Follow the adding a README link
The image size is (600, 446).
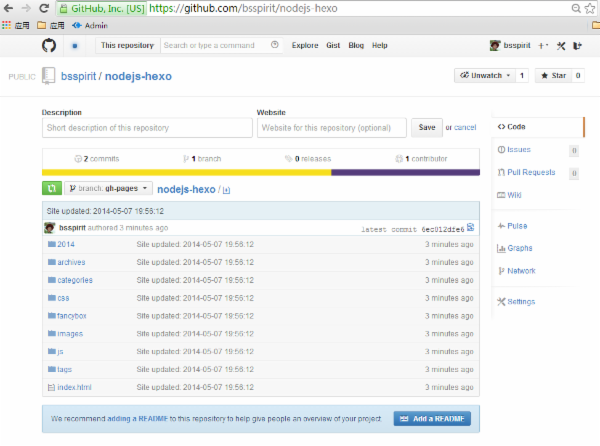137,419
